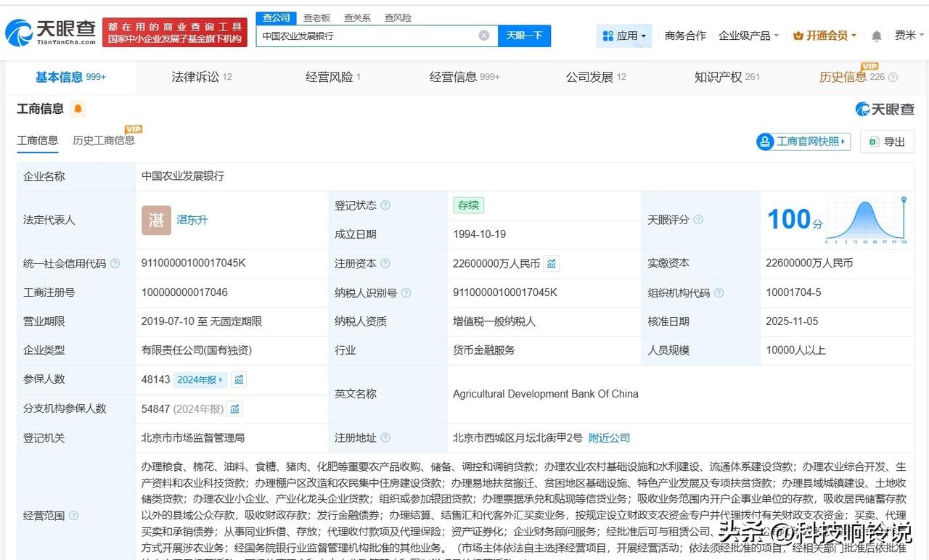Viewport: 929px width, 560px height.
Task: Open the 商务合作 link
Action: pyautogui.click(x=685, y=36)
